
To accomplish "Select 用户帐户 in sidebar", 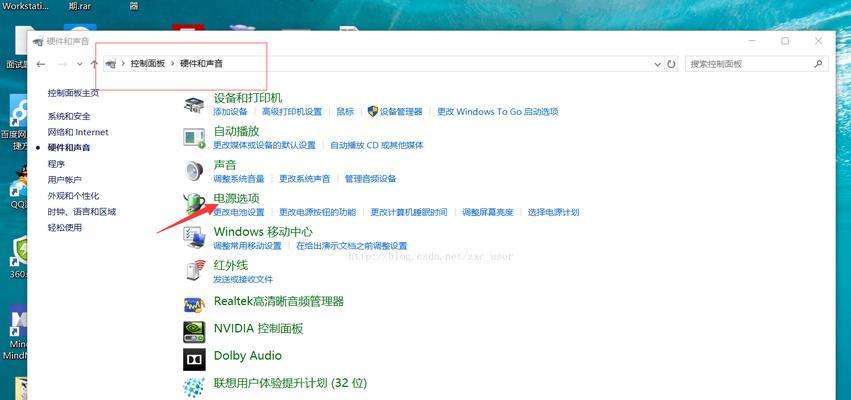I will tap(65, 180).
